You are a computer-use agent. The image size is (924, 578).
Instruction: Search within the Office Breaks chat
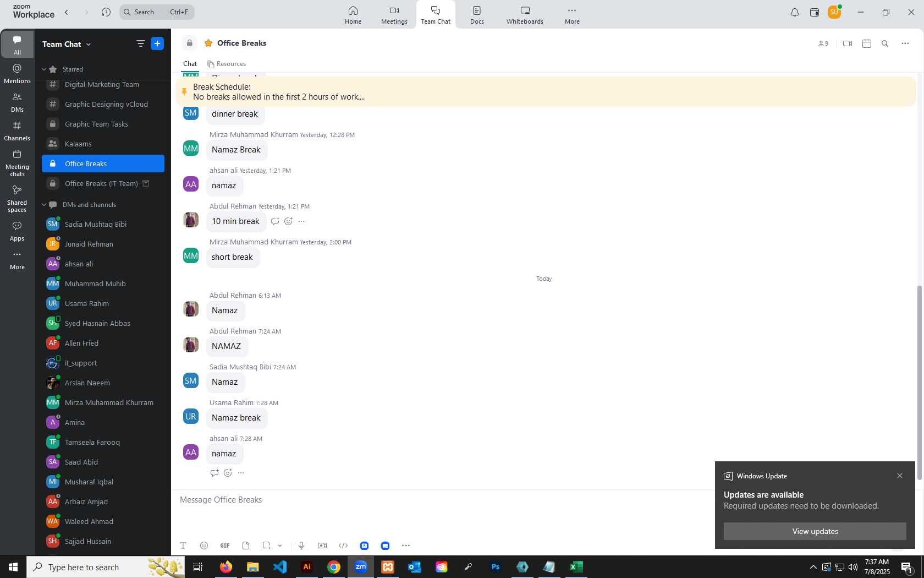[x=885, y=43]
